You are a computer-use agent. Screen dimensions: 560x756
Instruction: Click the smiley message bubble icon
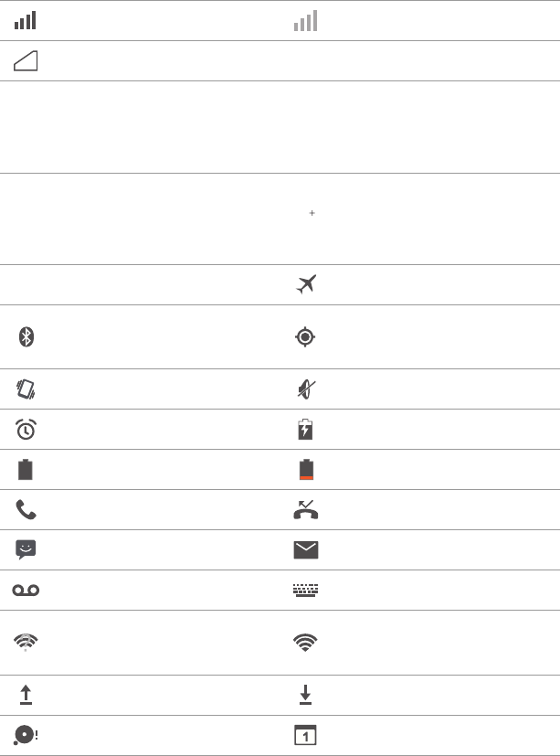point(26,549)
